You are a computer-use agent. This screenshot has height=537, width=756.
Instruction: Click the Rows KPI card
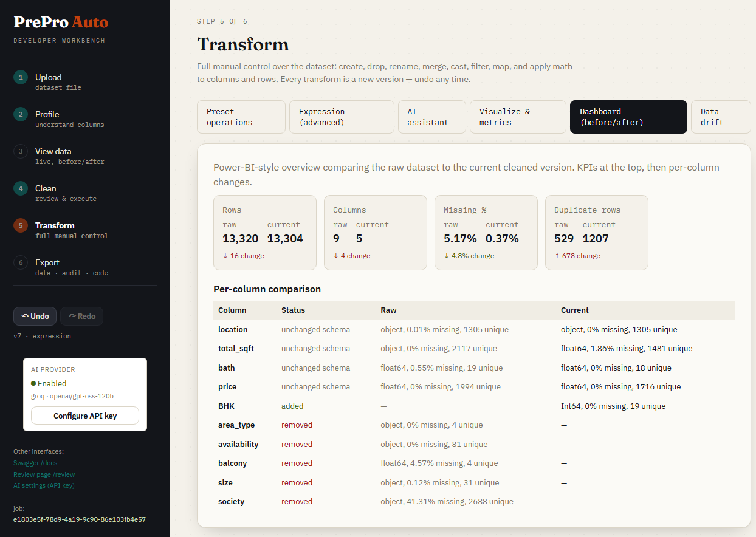tap(265, 233)
